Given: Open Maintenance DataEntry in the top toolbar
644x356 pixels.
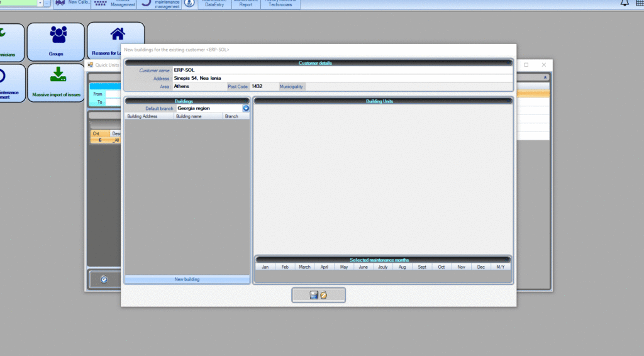Looking at the screenshot, I should tap(214, 4).
